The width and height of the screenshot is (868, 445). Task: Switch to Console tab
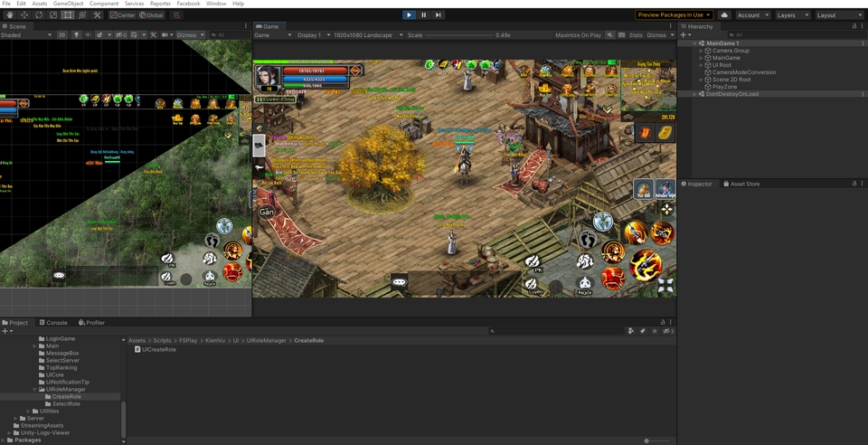pyautogui.click(x=52, y=323)
